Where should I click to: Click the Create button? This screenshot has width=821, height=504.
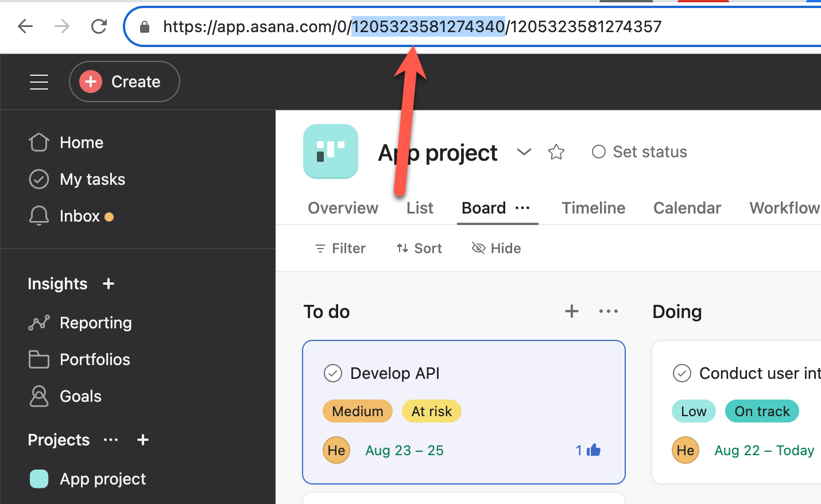[125, 82]
